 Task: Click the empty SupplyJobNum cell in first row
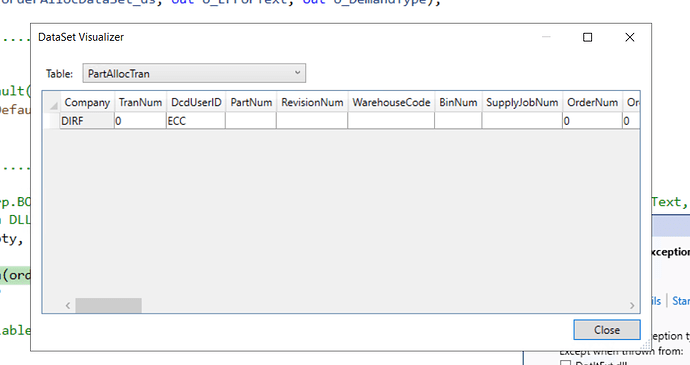[522, 121]
